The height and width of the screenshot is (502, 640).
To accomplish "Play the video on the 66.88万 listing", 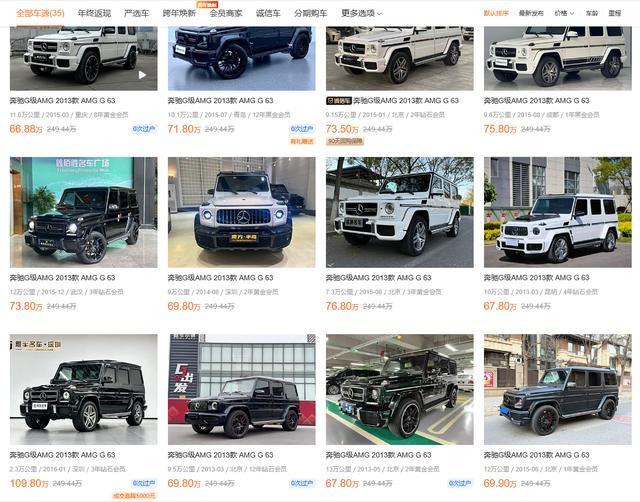I will point(142,75).
